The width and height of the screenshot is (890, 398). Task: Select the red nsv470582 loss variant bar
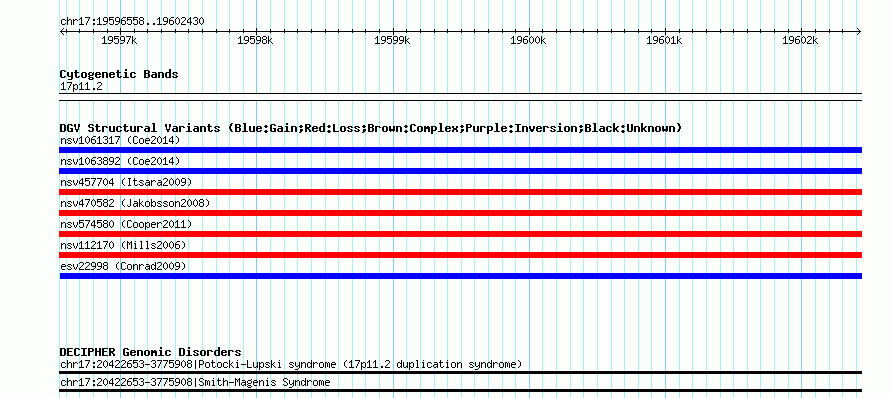coord(460,213)
